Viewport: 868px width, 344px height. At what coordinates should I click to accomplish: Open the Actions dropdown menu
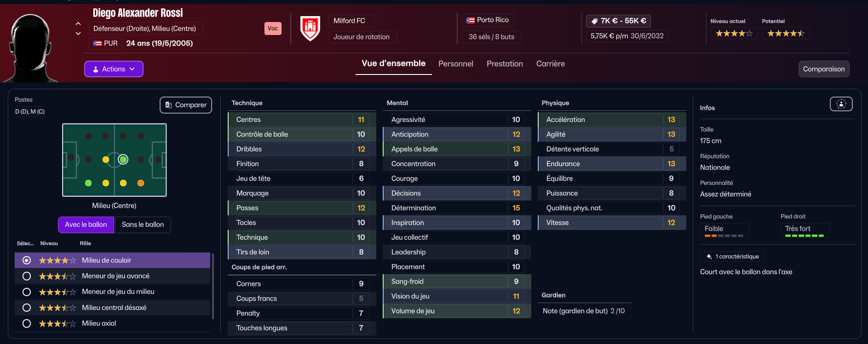(x=114, y=69)
